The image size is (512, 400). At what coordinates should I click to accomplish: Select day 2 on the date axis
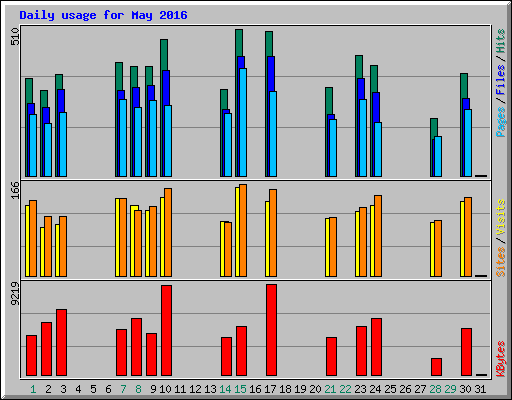pos(48,389)
